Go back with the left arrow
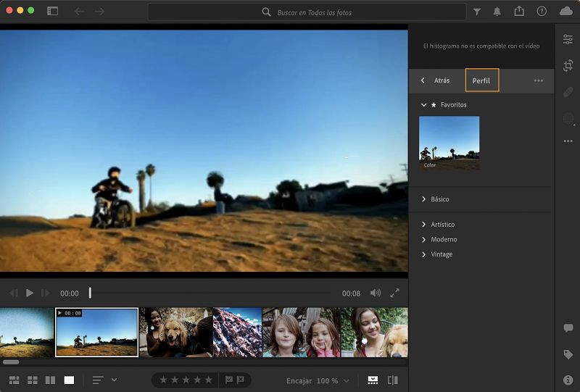580x392 pixels. click(x=79, y=12)
